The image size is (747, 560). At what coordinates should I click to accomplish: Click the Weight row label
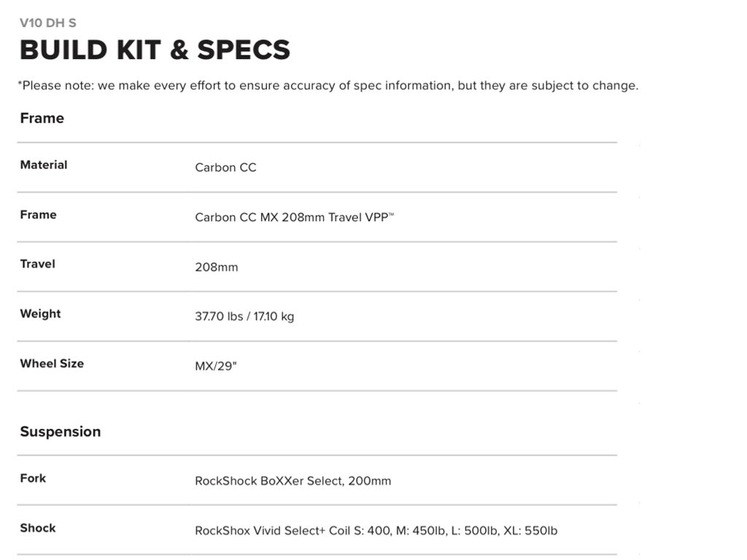click(x=40, y=314)
